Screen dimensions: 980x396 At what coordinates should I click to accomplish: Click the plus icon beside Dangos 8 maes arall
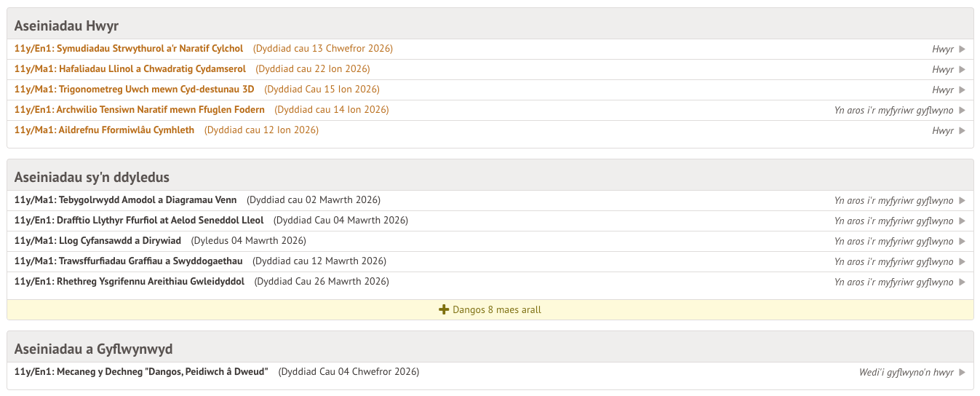(x=444, y=310)
